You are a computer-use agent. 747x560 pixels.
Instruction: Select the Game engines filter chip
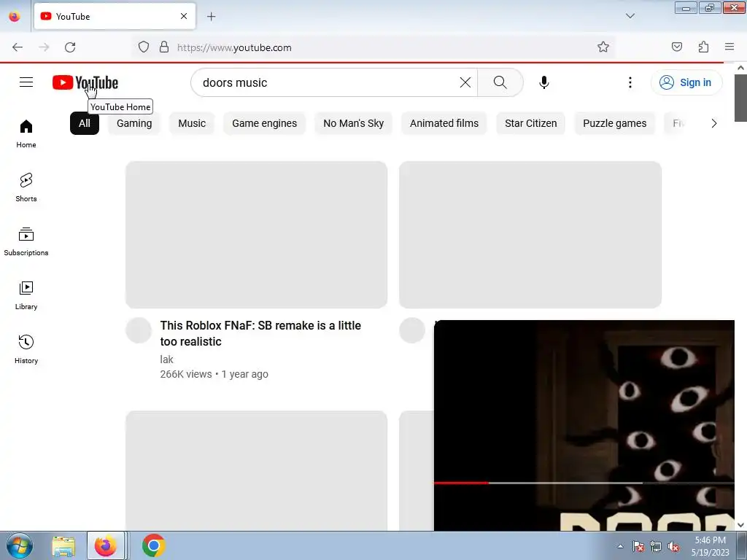pos(264,123)
